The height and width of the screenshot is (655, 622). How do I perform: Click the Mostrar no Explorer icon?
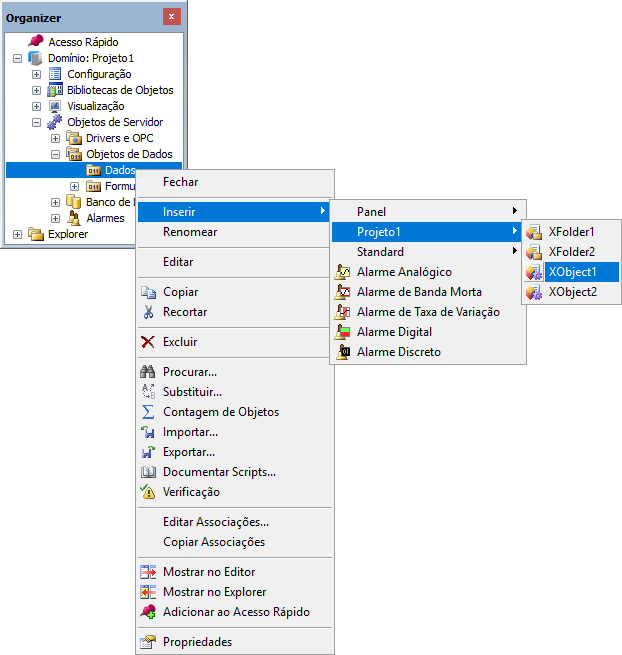click(148, 592)
